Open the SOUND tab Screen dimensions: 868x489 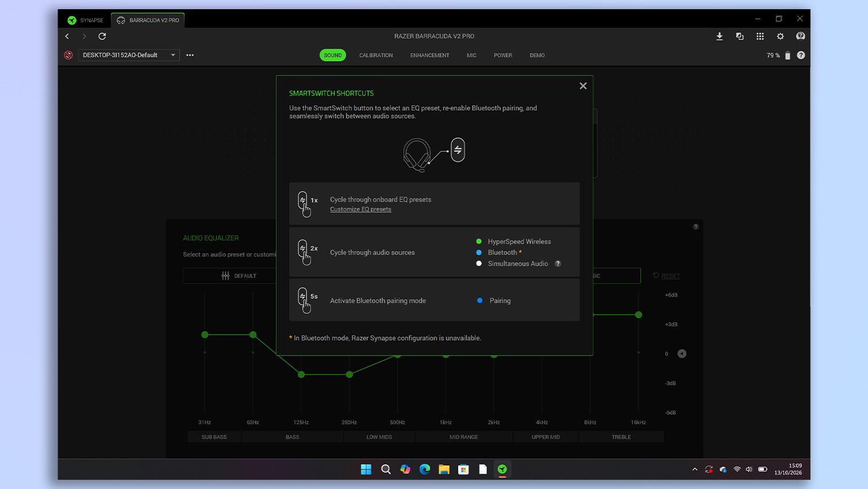[333, 55]
